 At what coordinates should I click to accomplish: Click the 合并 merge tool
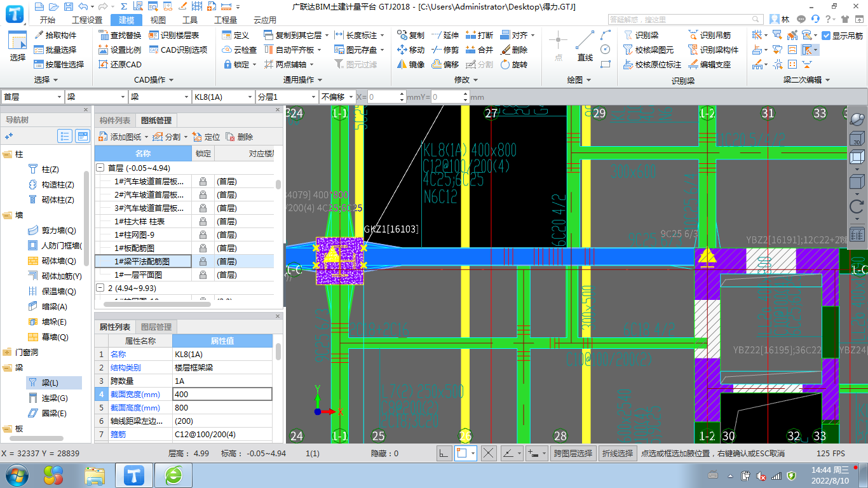click(479, 50)
